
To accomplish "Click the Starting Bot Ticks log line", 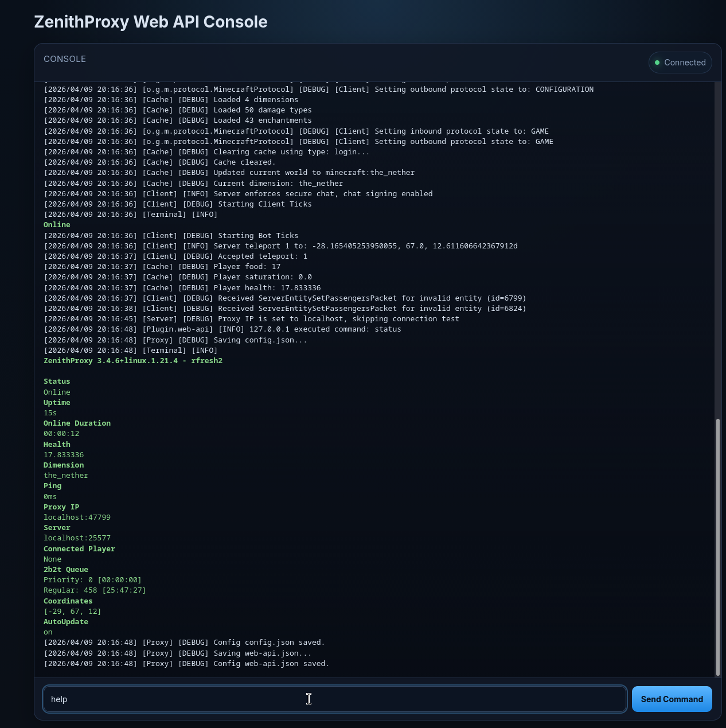I will tap(171, 236).
